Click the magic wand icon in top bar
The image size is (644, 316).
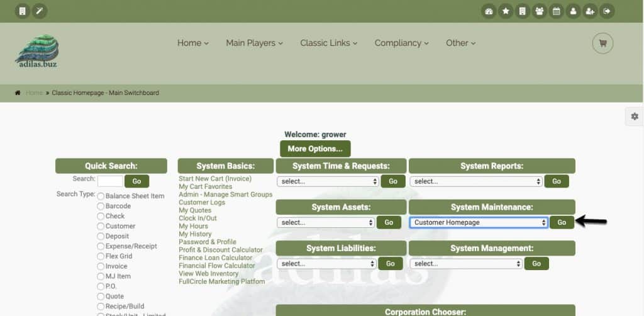[40, 11]
